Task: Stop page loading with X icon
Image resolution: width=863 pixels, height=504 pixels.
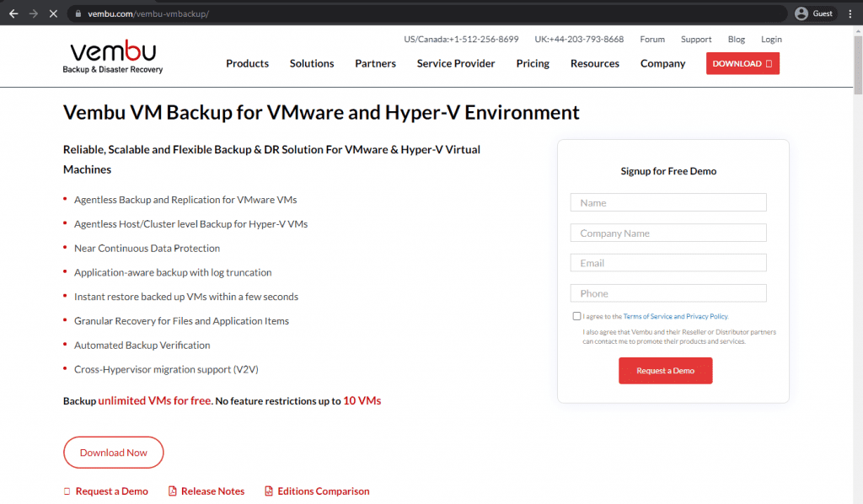Action: point(54,13)
